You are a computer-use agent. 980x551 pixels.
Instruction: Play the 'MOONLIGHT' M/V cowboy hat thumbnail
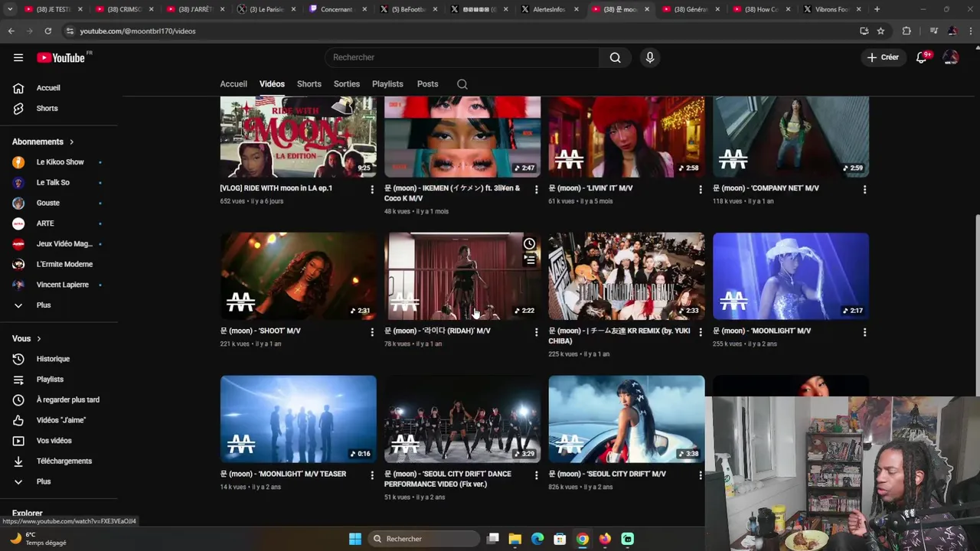[x=791, y=276]
